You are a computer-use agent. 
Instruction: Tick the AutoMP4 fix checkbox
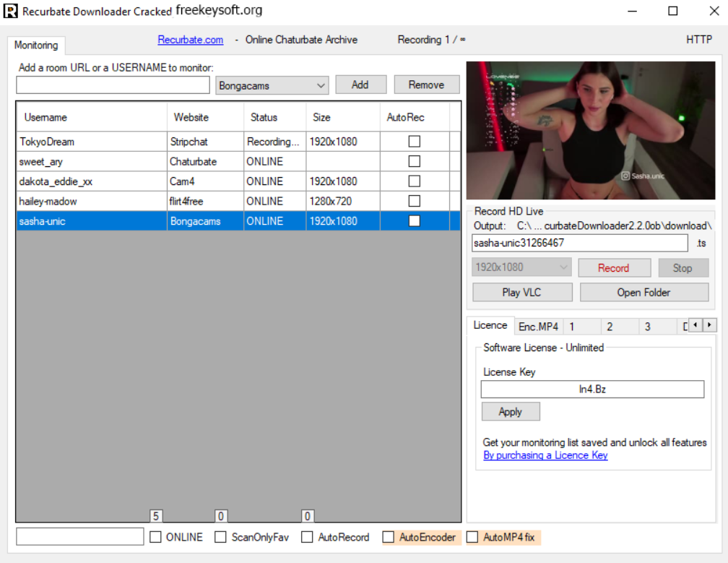(472, 537)
